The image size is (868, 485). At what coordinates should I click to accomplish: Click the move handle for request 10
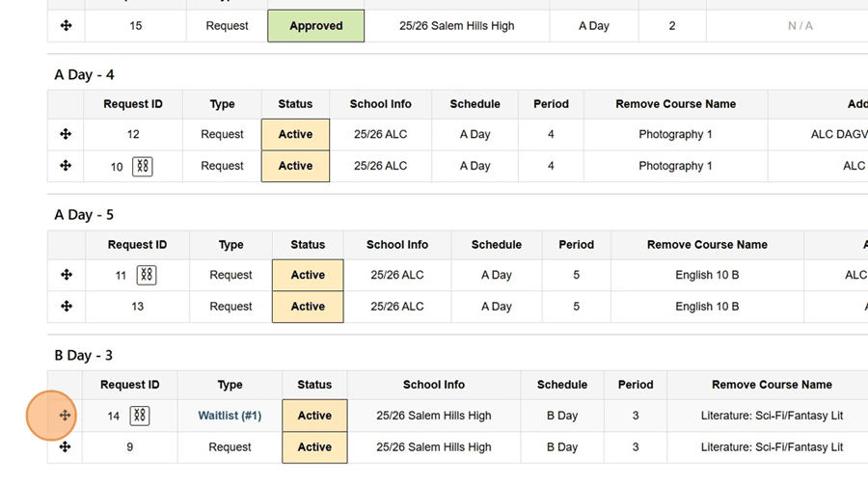[x=66, y=166]
